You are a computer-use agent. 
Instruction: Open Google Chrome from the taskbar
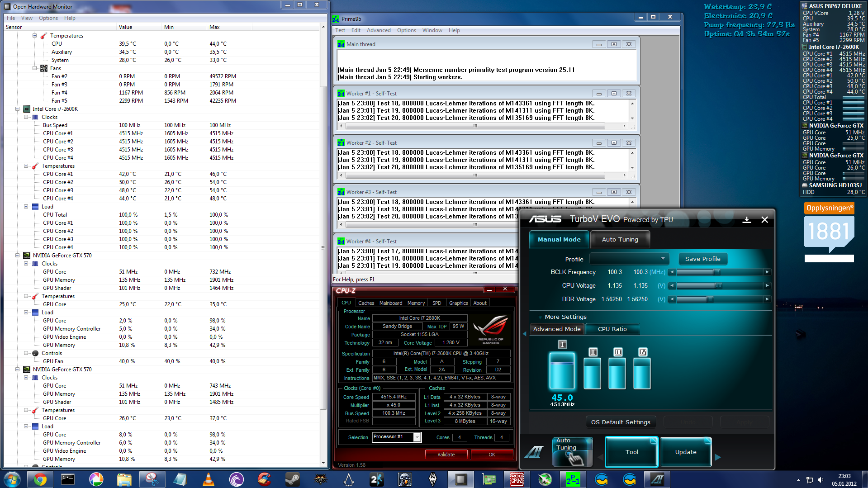(x=40, y=479)
